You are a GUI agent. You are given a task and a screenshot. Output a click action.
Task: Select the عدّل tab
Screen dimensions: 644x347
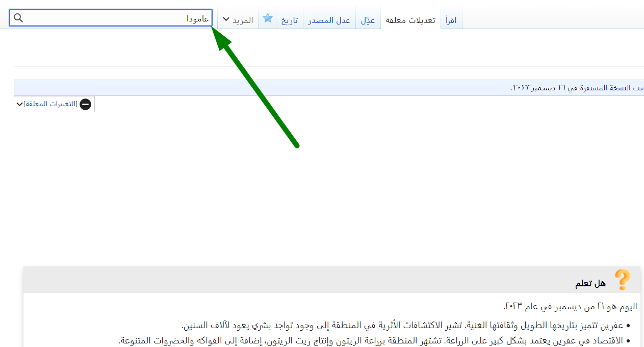[x=368, y=20]
